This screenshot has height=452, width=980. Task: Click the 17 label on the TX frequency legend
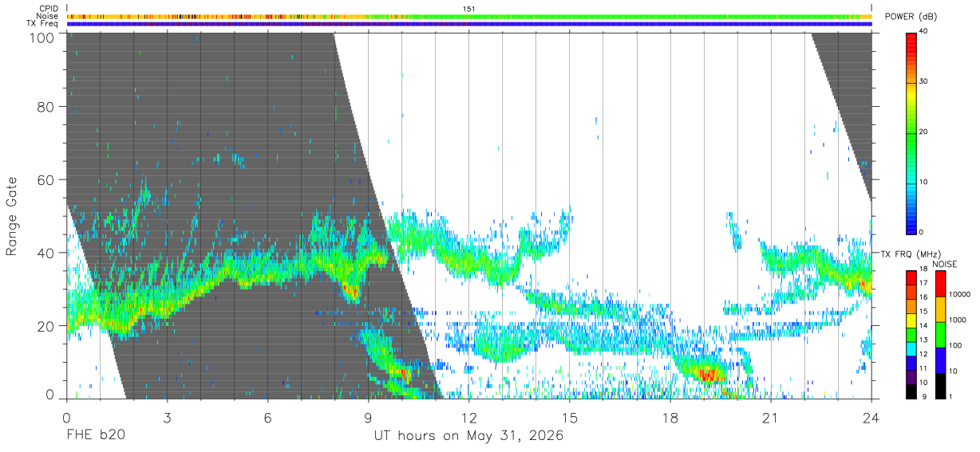[x=923, y=283]
